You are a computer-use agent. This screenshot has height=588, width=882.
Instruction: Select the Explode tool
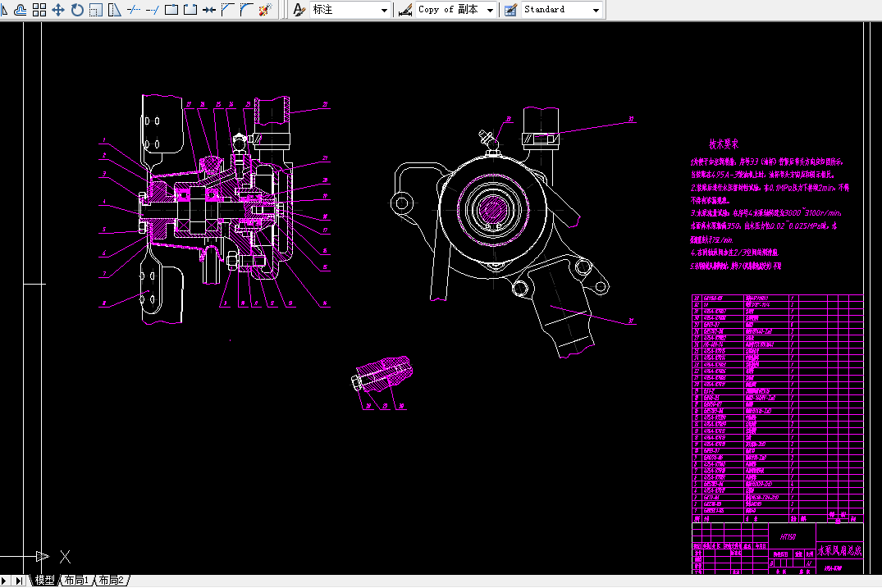click(x=266, y=10)
